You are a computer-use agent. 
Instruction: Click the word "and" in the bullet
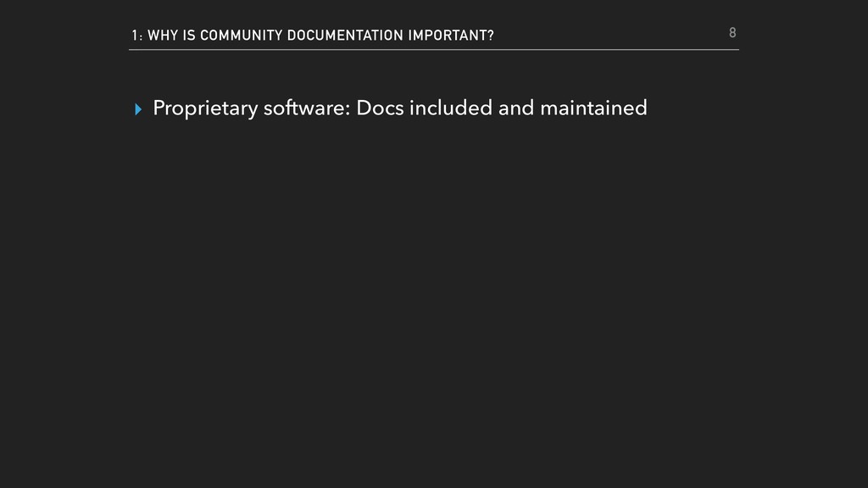click(x=516, y=108)
